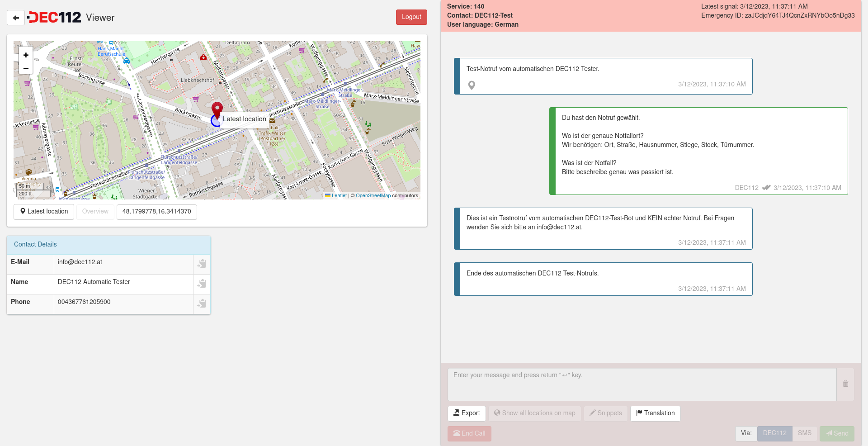The width and height of the screenshot is (868, 446).
Task: Select the 'Dies ist ein Testnotruf' message
Action: [603, 229]
